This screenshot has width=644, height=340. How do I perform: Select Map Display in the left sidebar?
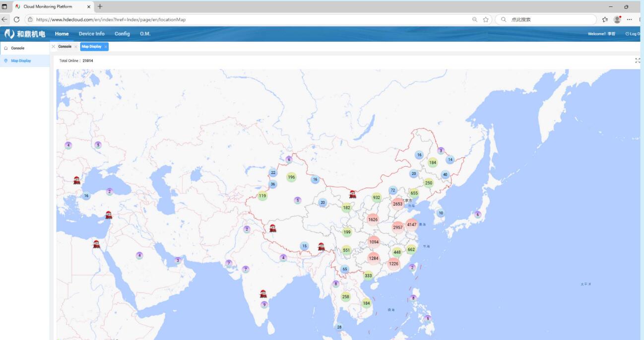(21, 61)
